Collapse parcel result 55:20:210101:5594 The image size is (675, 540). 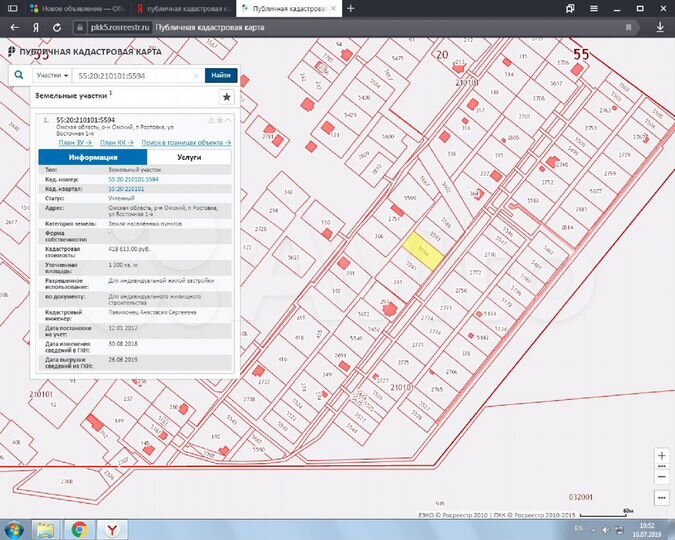coord(228,120)
